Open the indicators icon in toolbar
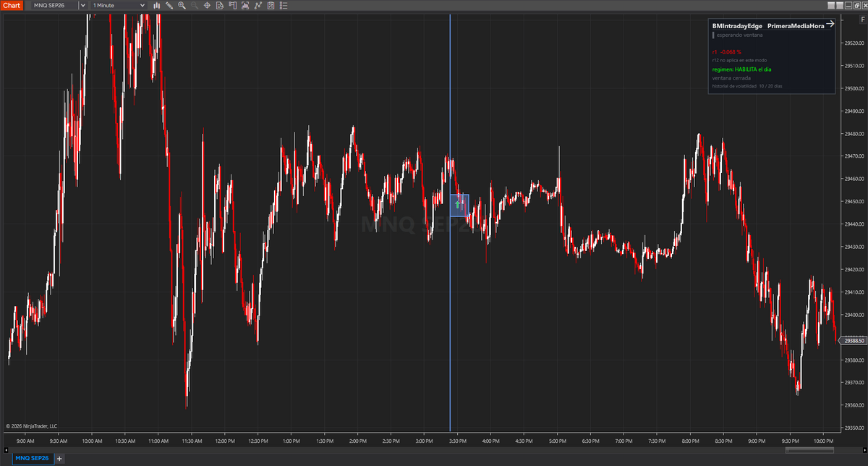This screenshot has width=868, height=466. [x=245, y=5]
